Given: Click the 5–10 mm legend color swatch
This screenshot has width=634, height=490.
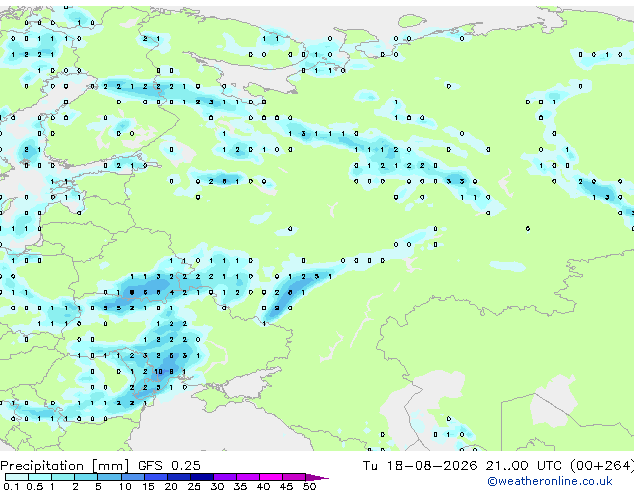Looking at the screenshot, I should pyautogui.click(x=109, y=477).
